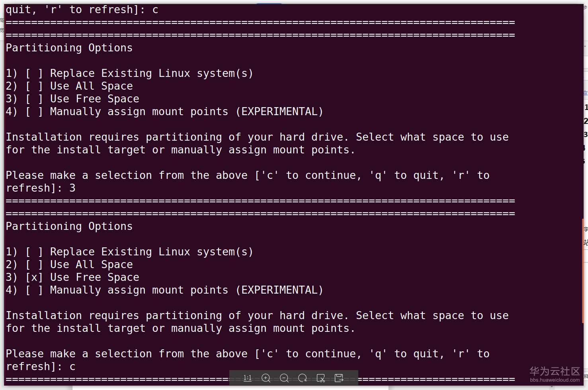Check Use All Space in the second listing

coord(34,265)
